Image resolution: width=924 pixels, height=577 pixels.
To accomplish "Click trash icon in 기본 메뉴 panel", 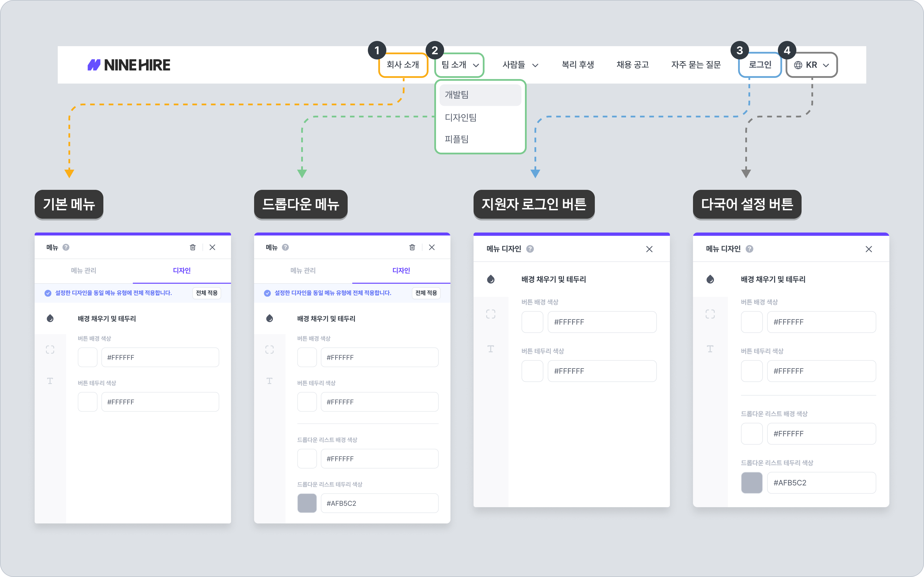I will [193, 247].
